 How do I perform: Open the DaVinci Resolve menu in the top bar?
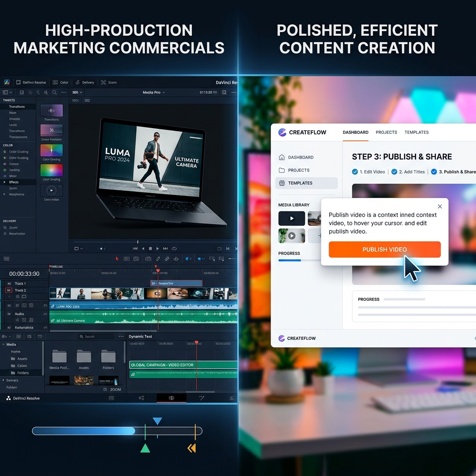[31, 82]
